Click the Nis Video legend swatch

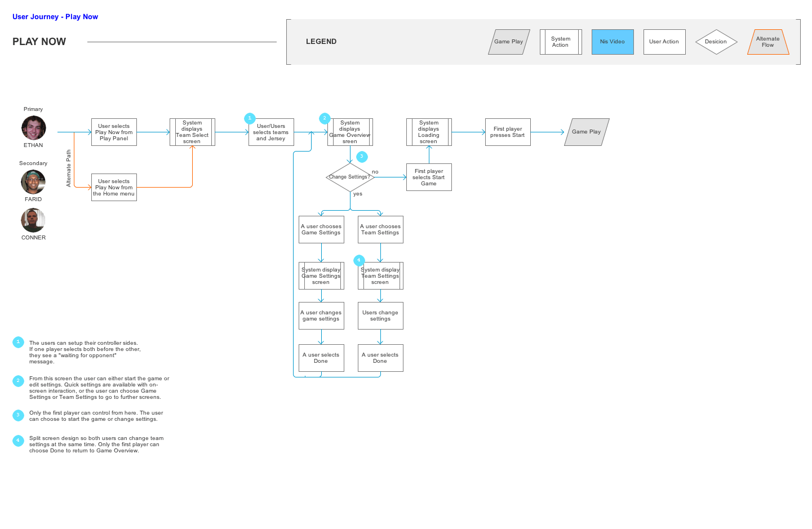point(613,42)
